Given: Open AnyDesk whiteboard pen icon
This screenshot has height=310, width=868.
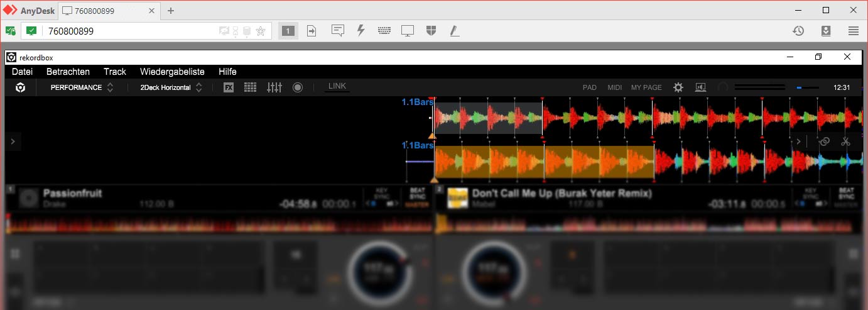Looking at the screenshot, I should 454,31.
